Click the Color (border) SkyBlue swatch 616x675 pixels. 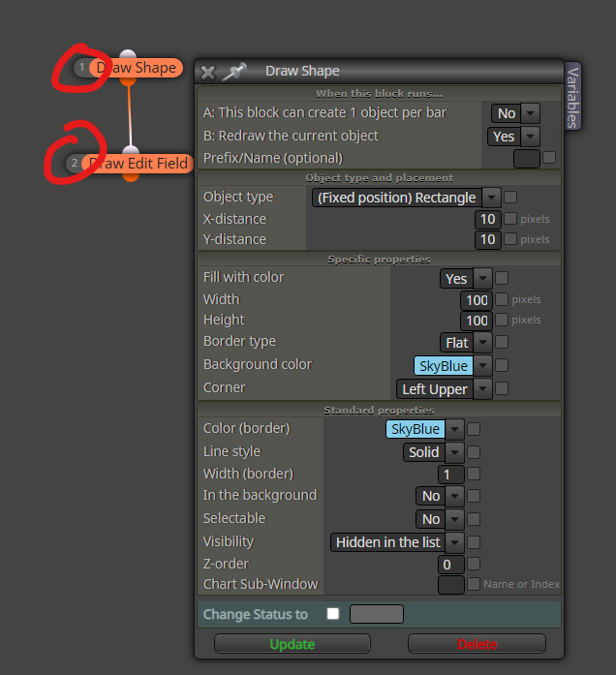click(x=416, y=429)
